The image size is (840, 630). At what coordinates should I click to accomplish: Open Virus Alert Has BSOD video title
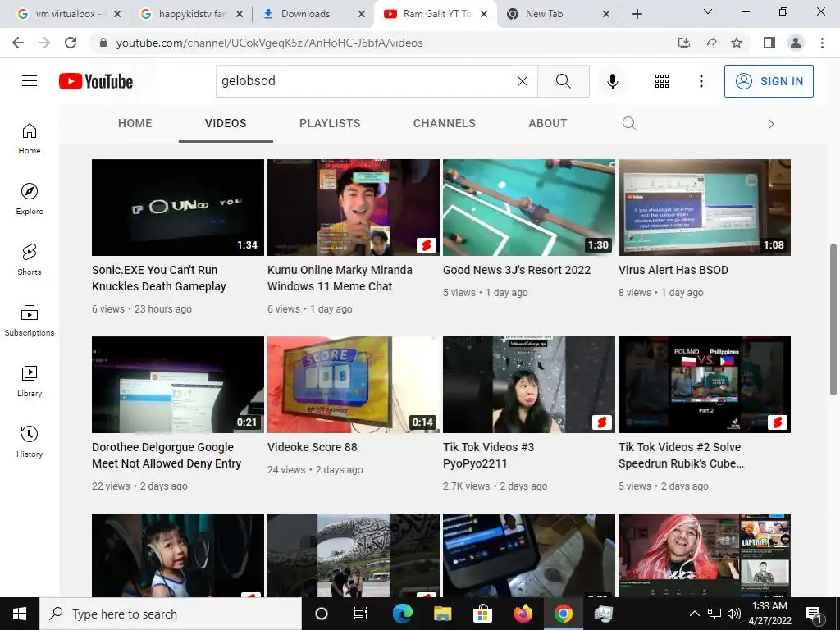point(673,270)
